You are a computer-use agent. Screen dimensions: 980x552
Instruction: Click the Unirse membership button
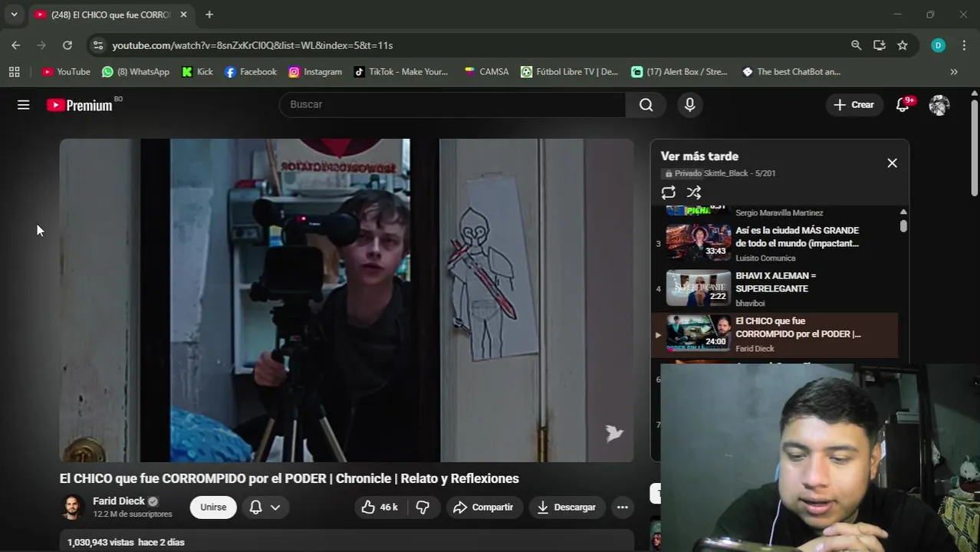(213, 508)
